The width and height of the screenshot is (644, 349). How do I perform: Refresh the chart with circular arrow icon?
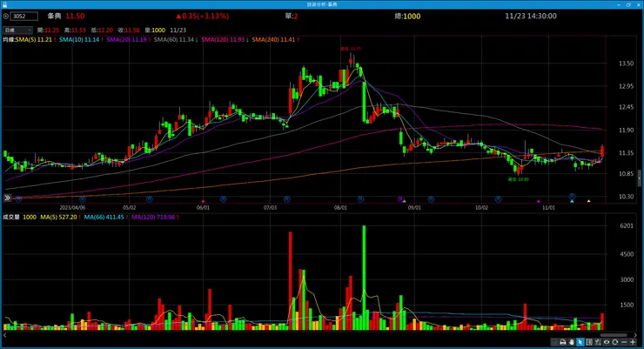click(x=614, y=342)
